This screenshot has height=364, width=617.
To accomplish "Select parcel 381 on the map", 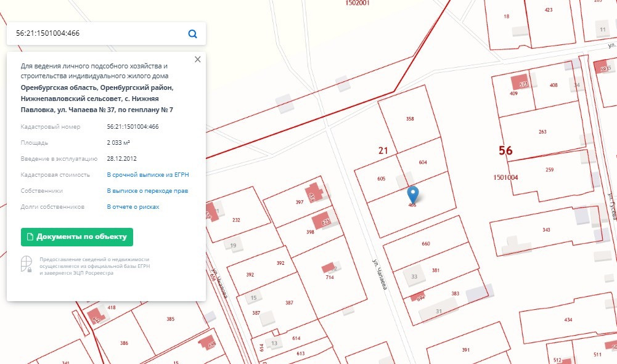I will pos(436,270).
